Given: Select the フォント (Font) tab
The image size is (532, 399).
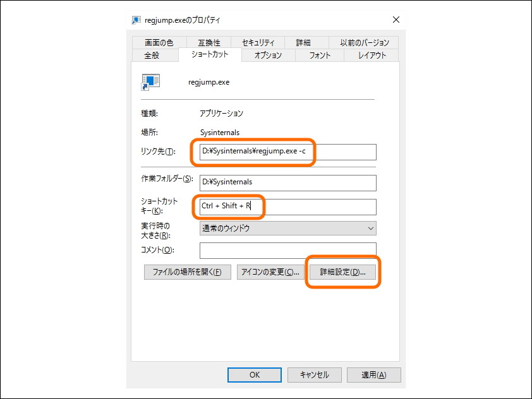Looking at the screenshot, I should point(320,55).
